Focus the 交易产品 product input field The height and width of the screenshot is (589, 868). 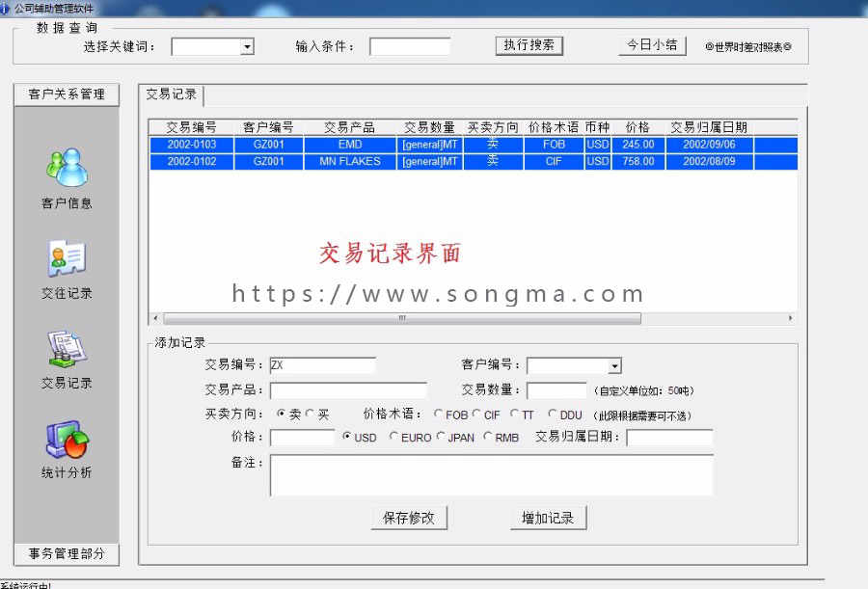click(348, 390)
